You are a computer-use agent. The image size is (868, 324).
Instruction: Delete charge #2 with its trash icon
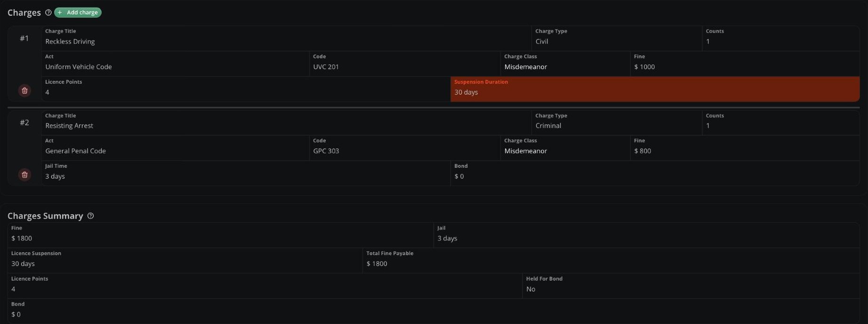pos(24,175)
